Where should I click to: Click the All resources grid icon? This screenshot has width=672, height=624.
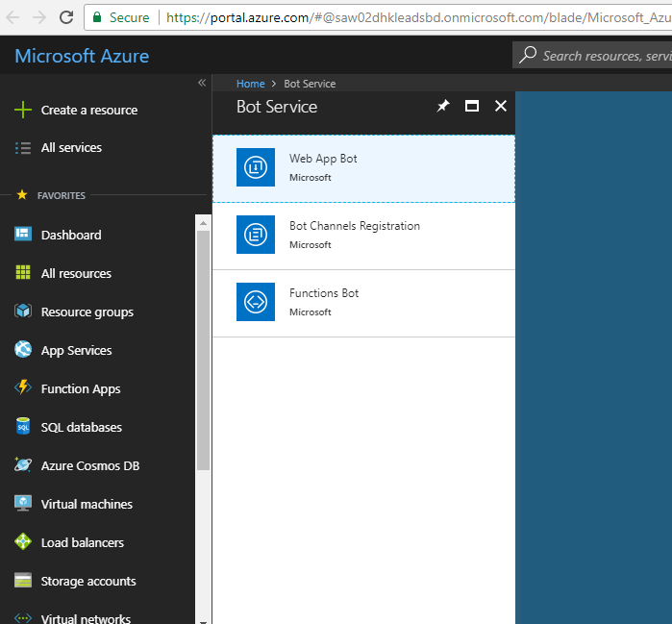click(23, 272)
